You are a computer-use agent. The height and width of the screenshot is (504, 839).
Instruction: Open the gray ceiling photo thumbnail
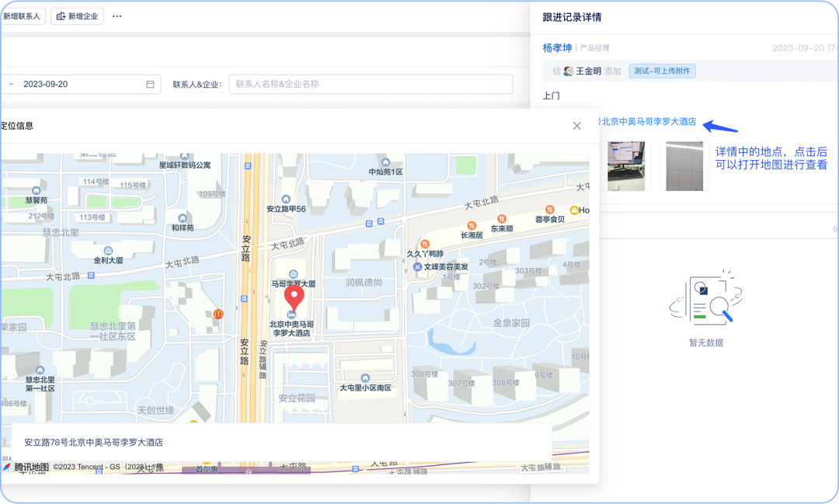pos(684,166)
